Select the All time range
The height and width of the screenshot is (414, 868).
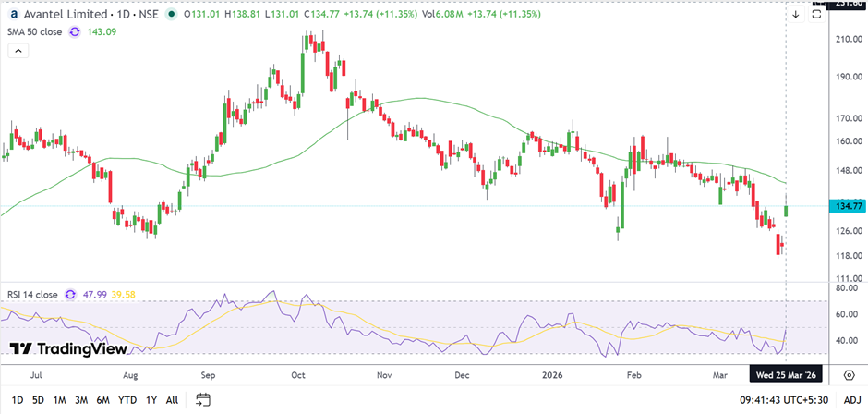[x=172, y=399]
